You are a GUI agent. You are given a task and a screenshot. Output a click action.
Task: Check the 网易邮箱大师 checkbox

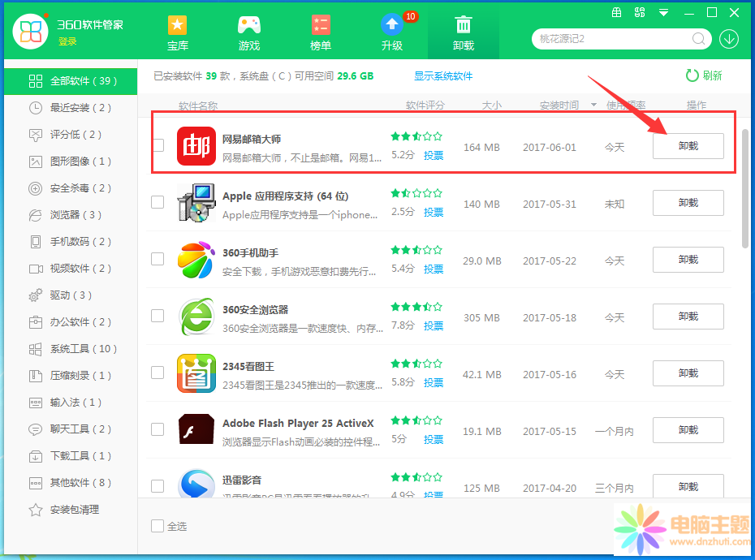[157, 145]
